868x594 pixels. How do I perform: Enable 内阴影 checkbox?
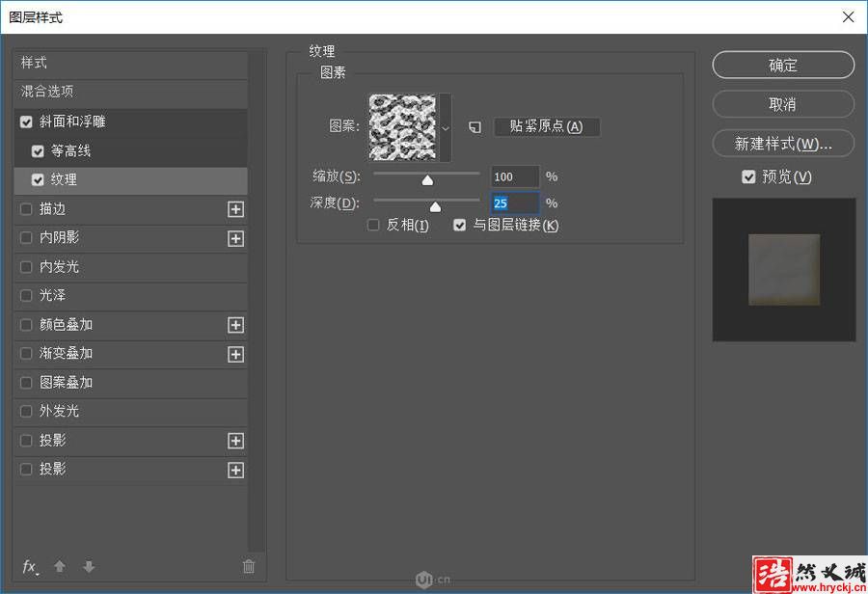(26, 238)
